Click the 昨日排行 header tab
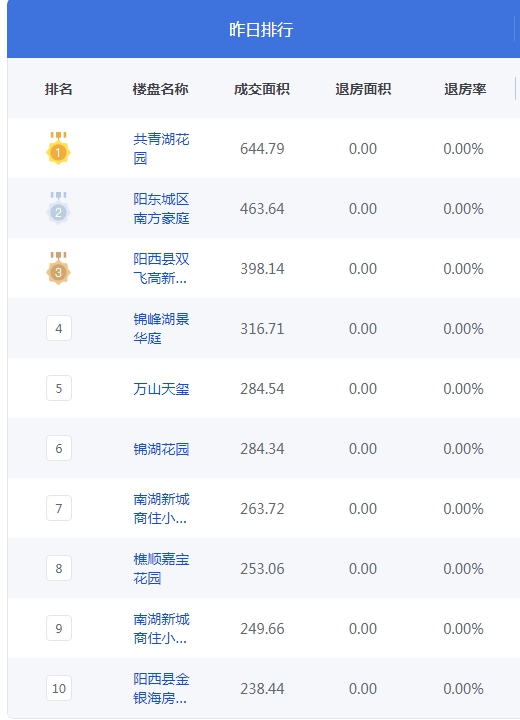This screenshot has width=520, height=720. (261, 29)
